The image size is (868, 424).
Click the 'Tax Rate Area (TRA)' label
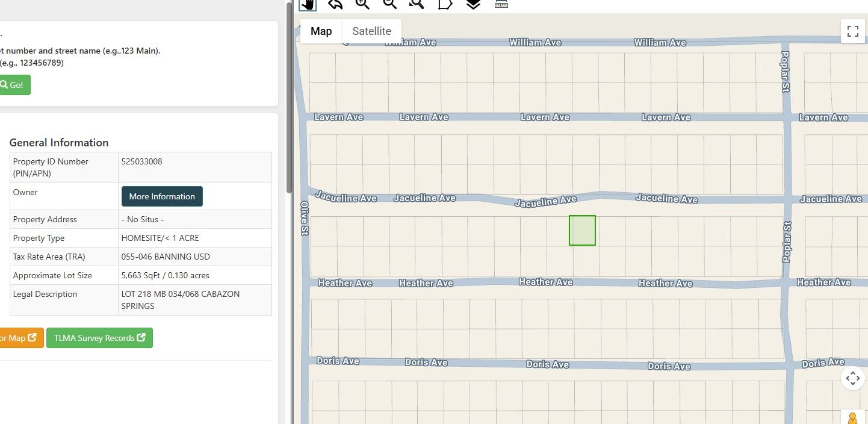pos(49,257)
